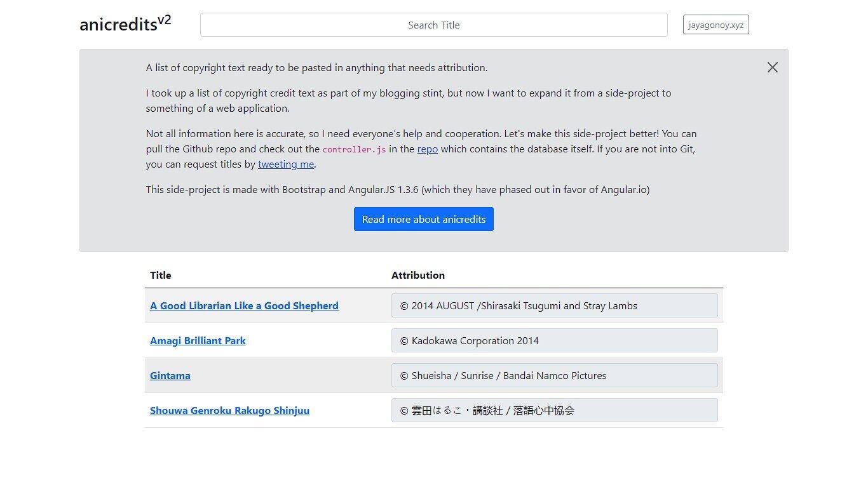The height and width of the screenshot is (487, 868).
Task: Click the anicredits logo title
Action: tap(125, 24)
